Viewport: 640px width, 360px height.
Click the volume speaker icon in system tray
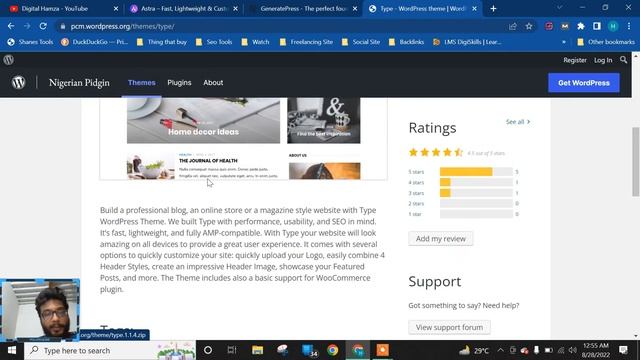pos(573,350)
